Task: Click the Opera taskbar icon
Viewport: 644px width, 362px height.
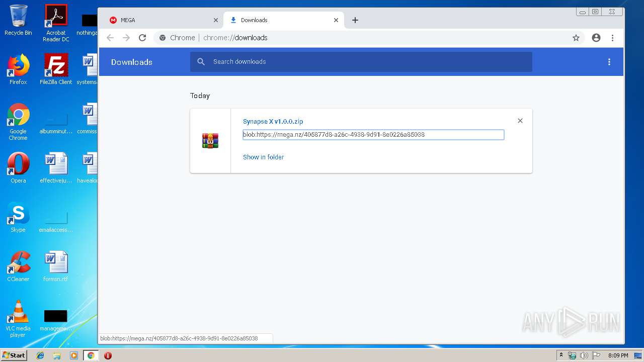Action: pyautogui.click(x=108, y=355)
